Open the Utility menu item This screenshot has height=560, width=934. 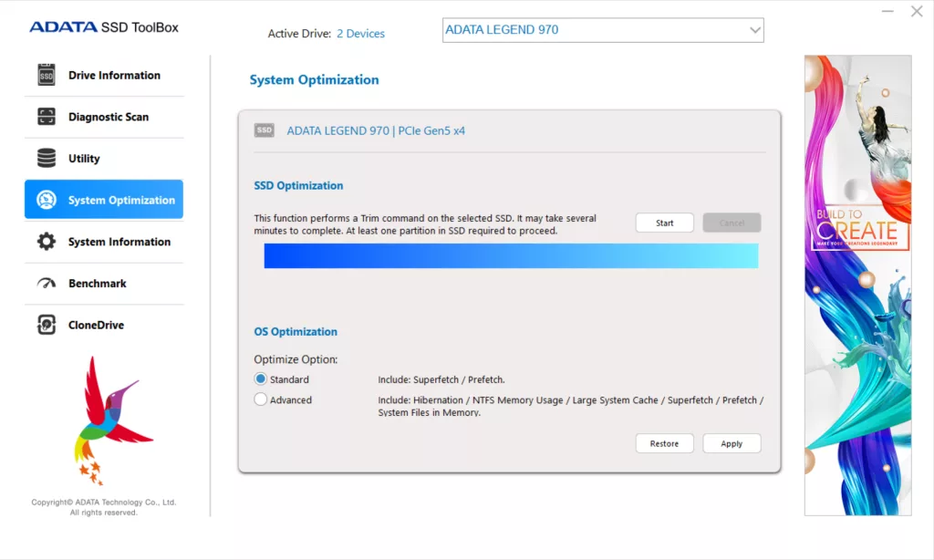pyautogui.click(x=104, y=159)
